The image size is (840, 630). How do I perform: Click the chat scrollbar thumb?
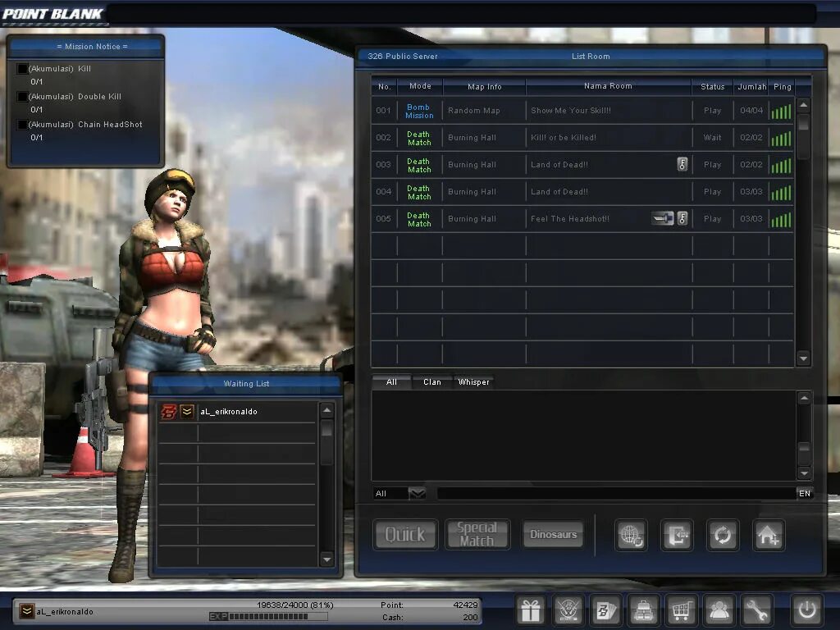point(804,449)
